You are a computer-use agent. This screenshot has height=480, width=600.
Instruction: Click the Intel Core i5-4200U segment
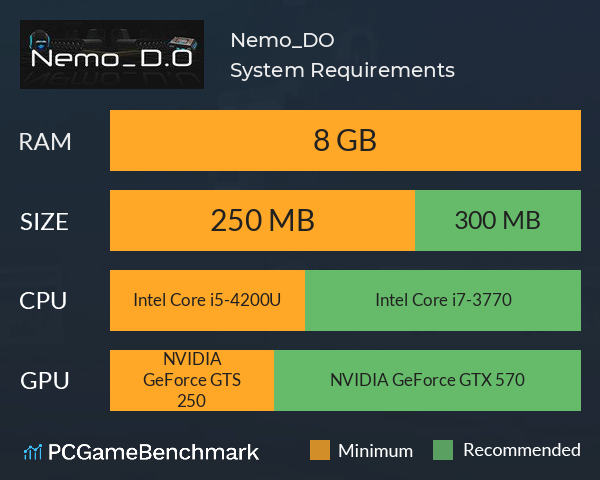pyautogui.click(x=207, y=300)
